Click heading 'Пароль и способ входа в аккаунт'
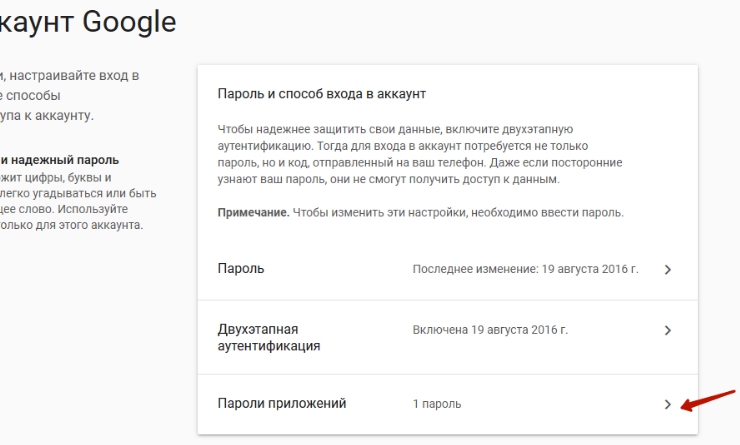The image size is (740, 445). (x=321, y=94)
